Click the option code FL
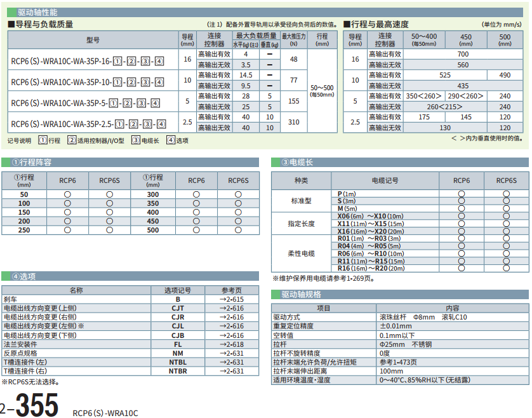 [178, 344]
